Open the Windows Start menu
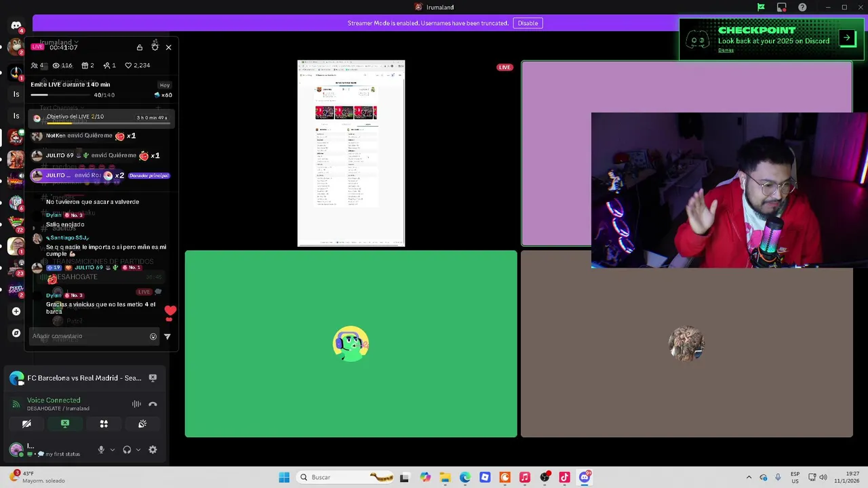Image resolution: width=868 pixels, height=488 pixels. tap(284, 477)
